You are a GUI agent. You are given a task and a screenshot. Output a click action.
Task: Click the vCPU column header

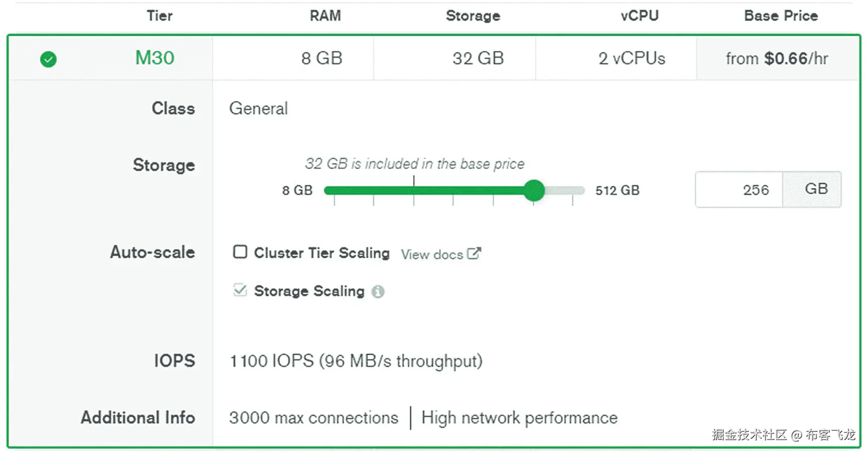(639, 16)
